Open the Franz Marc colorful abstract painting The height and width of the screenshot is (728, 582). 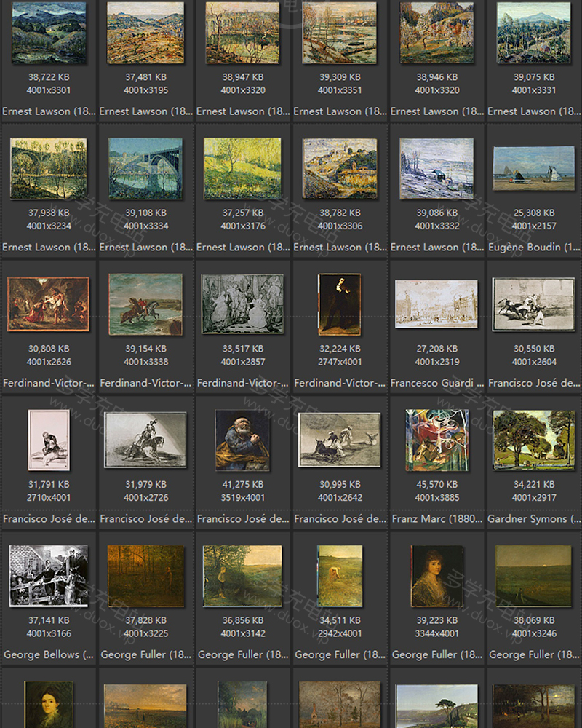(x=436, y=440)
